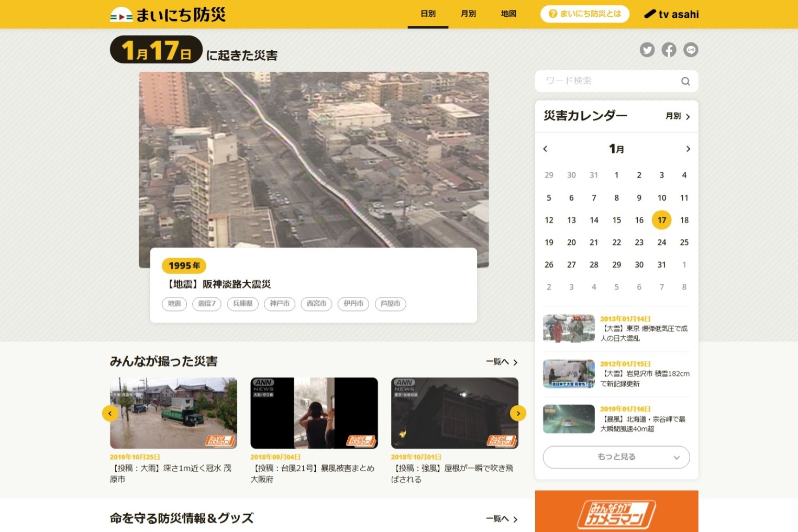Open the 岩見沢市 積雪 news thumbnail
798x532 pixels.
pyautogui.click(x=569, y=374)
